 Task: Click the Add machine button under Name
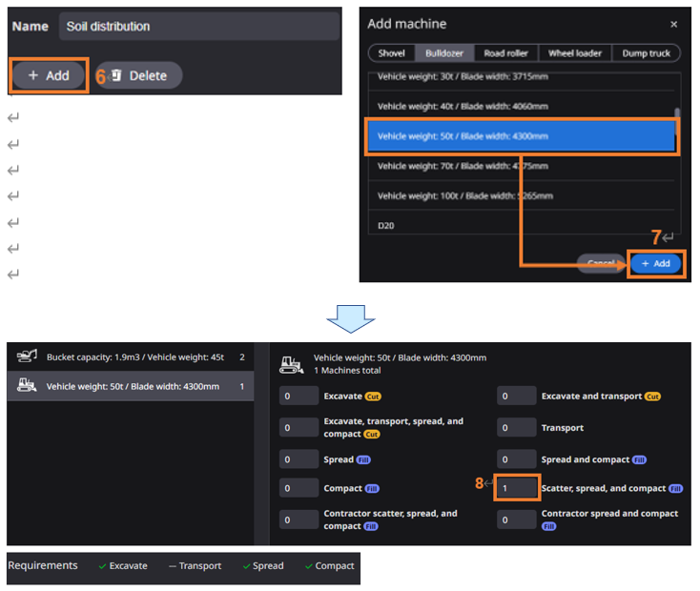pyautogui.click(x=49, y=75)
